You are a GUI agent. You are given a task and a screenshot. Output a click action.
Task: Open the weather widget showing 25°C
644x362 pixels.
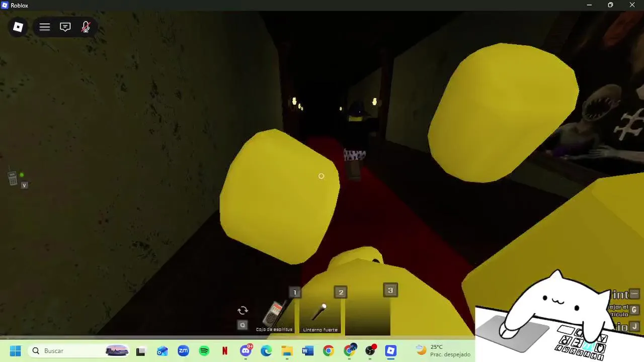tap(443, 350)
